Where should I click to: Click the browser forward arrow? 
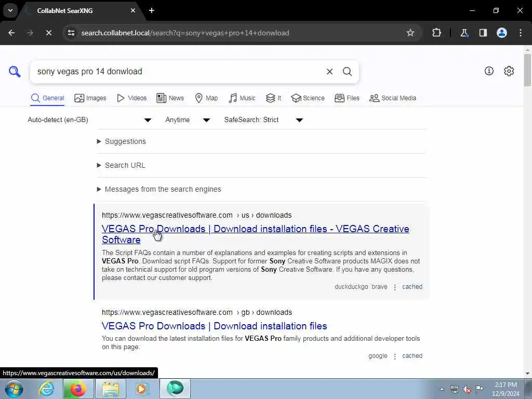pos(30,33)
